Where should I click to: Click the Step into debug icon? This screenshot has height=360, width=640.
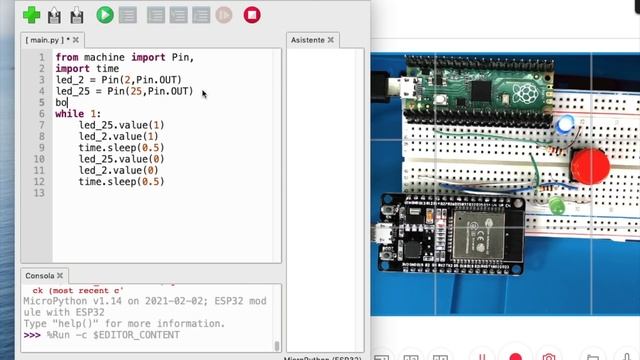point(178,16)
